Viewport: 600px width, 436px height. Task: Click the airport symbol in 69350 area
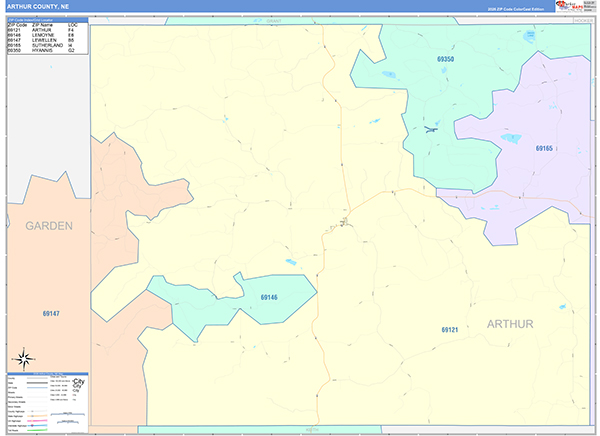tap(431, 130)
